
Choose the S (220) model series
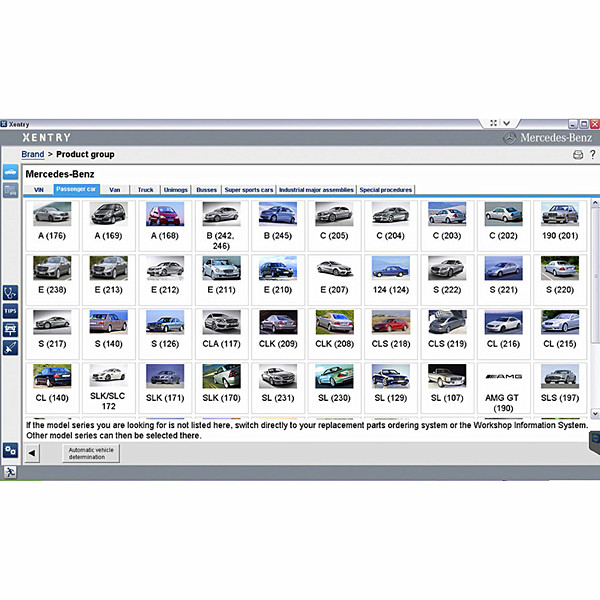(x=560, y=280)
